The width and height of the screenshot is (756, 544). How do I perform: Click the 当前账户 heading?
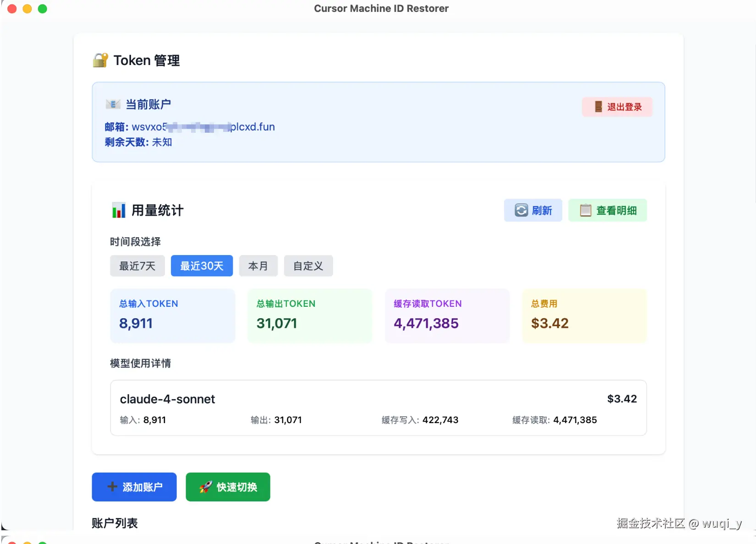tap(148, 104)
